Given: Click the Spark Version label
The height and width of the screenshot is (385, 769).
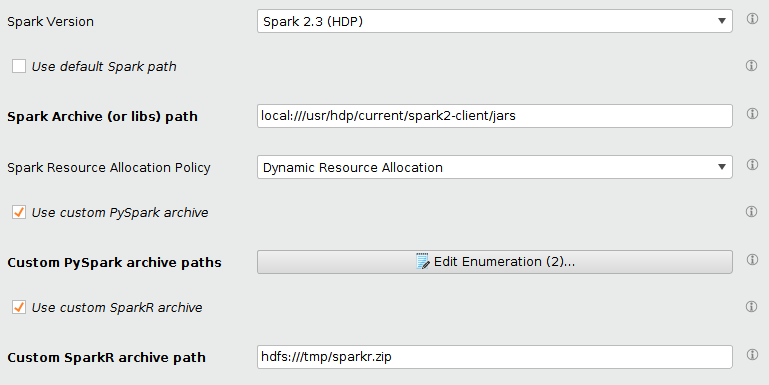Looking at the screenshot, I should 51,22.
